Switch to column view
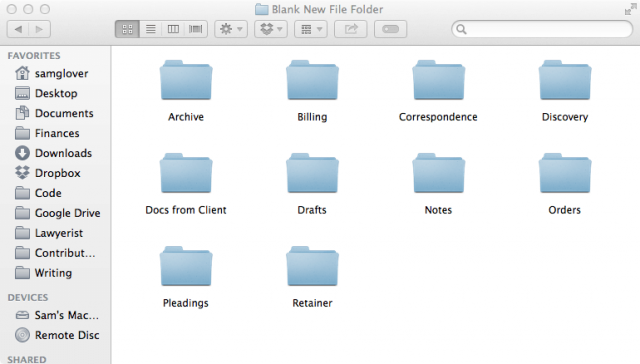640x364 pixels. click(173, 29)
